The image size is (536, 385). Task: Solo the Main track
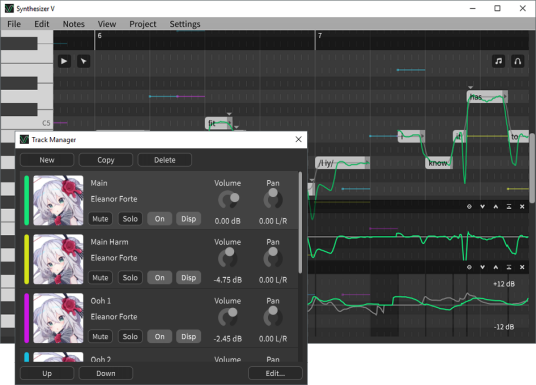tap(130, 219)
